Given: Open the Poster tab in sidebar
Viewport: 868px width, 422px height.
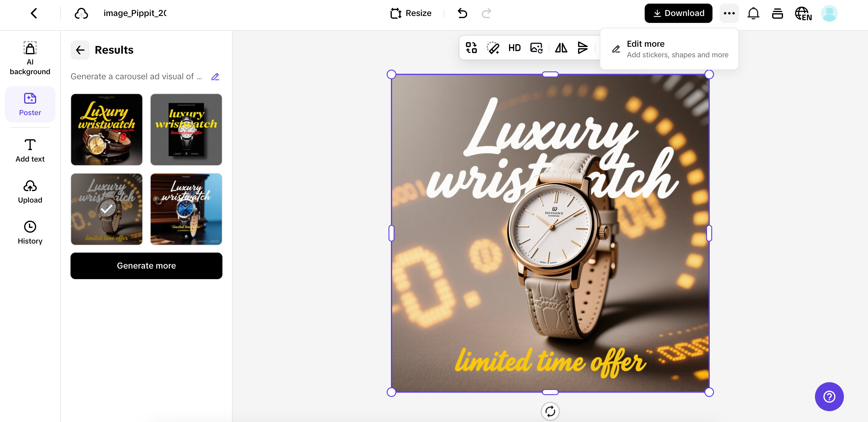Looking at the screenshot, I should 30,104.
